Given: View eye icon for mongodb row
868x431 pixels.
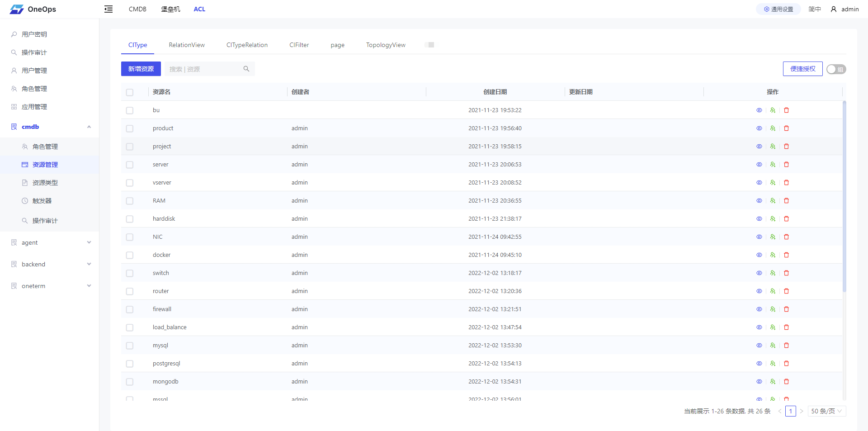Looking at the screenshot, I should point(759,381).
